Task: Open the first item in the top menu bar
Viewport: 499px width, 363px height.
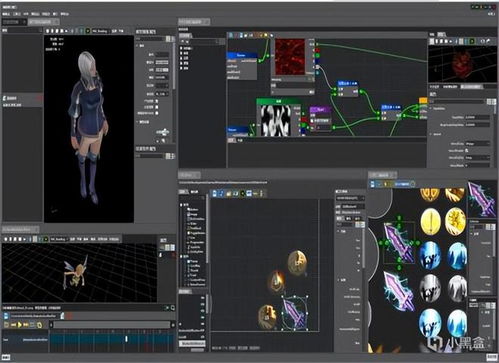Action: point(6,14)
